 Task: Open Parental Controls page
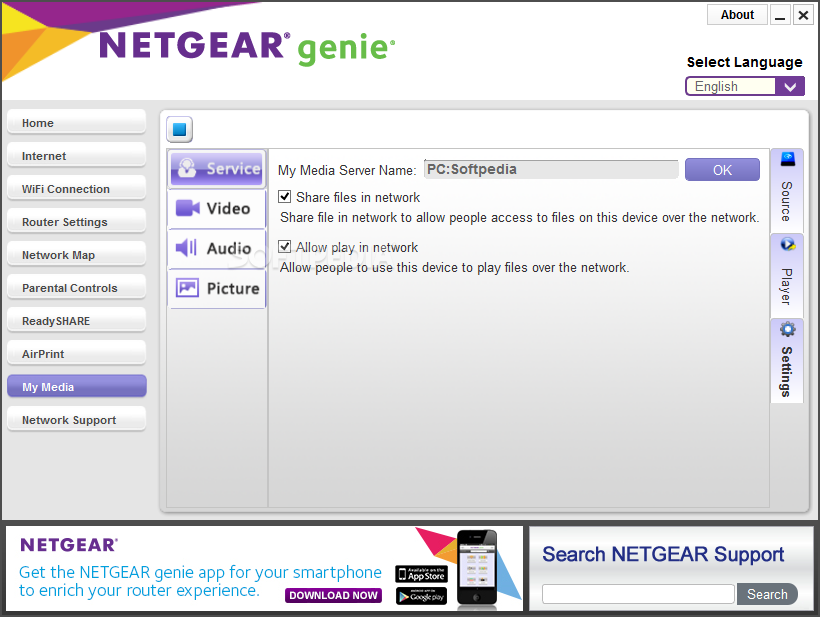(x=76, y=288)
